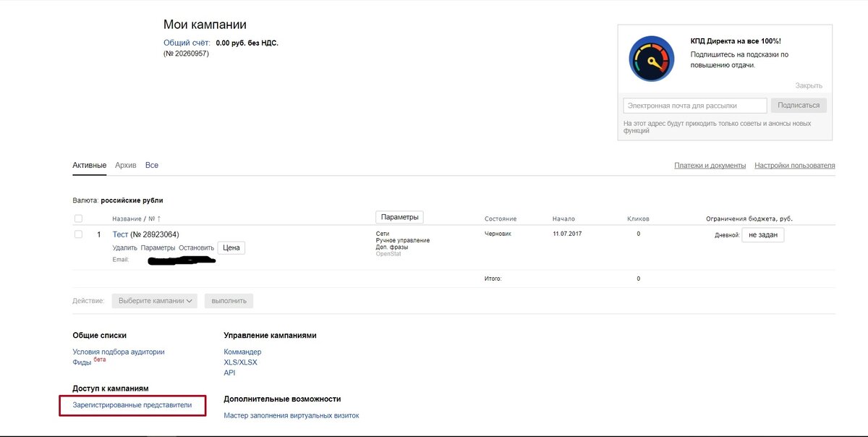Click the Ручное управление text
The height and width of the screenshot is (437, 868).
point(403,240)
